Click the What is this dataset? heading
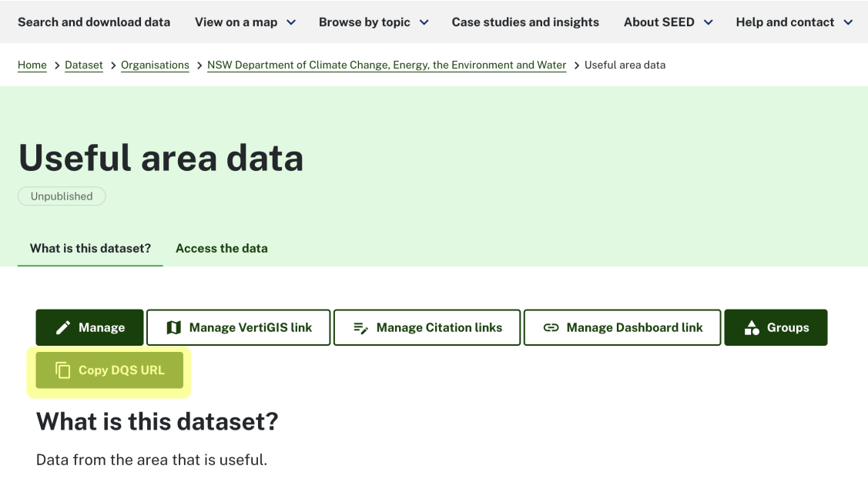Screen dimensions: 868x489 point(157,422)
